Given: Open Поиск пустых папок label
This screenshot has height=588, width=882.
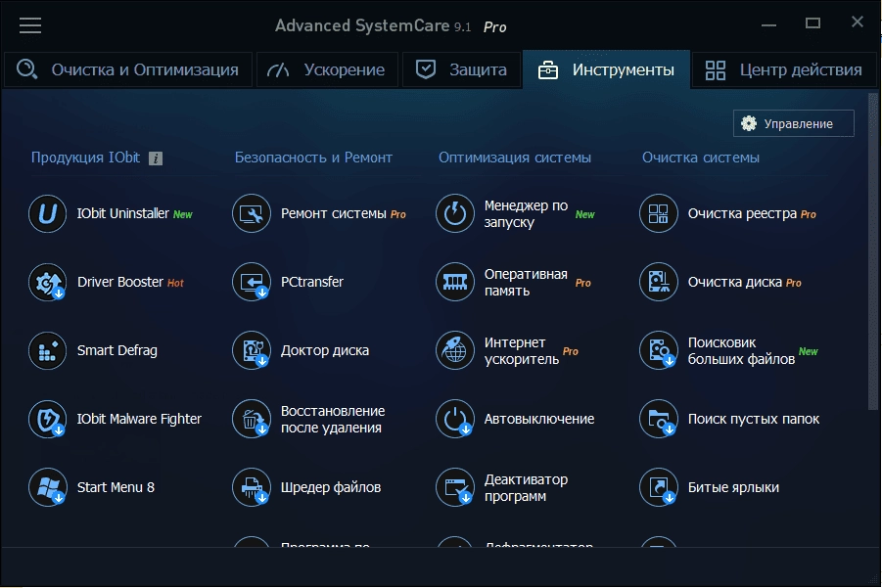Looking at the screenshot, I should point(754,420).
